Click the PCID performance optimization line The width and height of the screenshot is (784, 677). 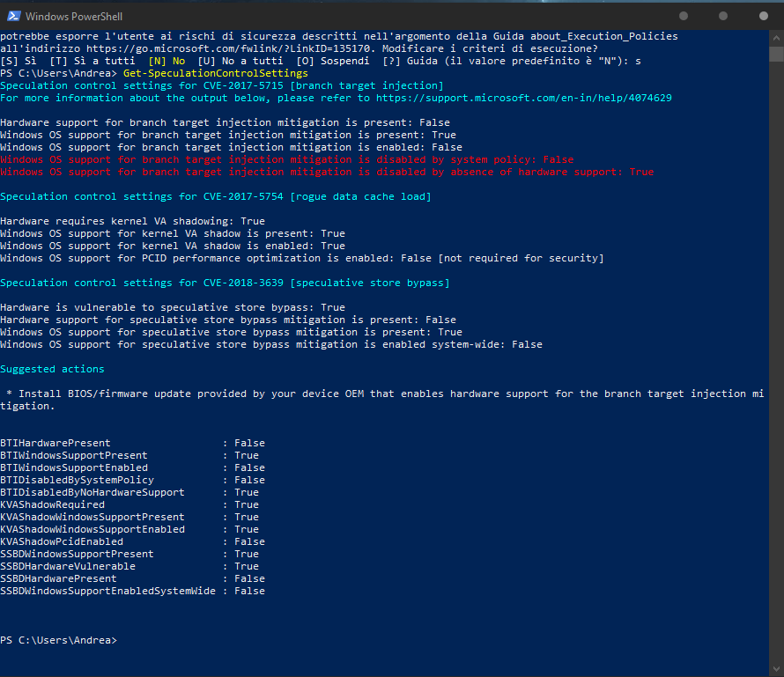pos(301,258)
